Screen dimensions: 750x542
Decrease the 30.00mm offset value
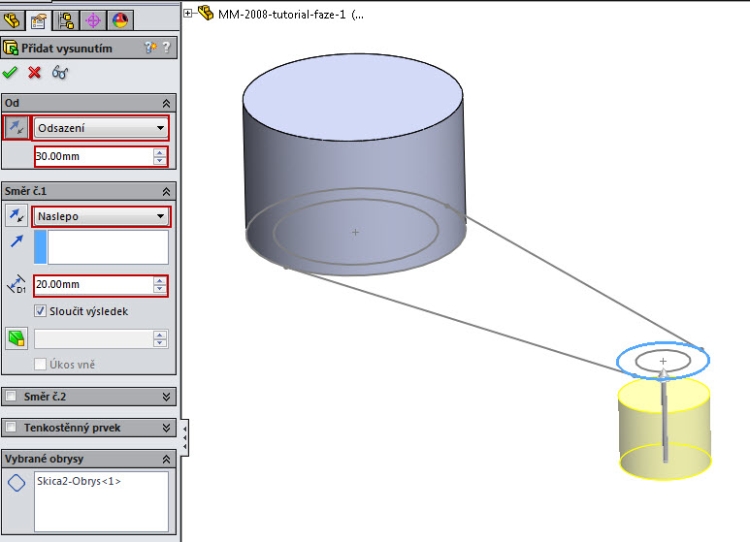pos(160,161)
